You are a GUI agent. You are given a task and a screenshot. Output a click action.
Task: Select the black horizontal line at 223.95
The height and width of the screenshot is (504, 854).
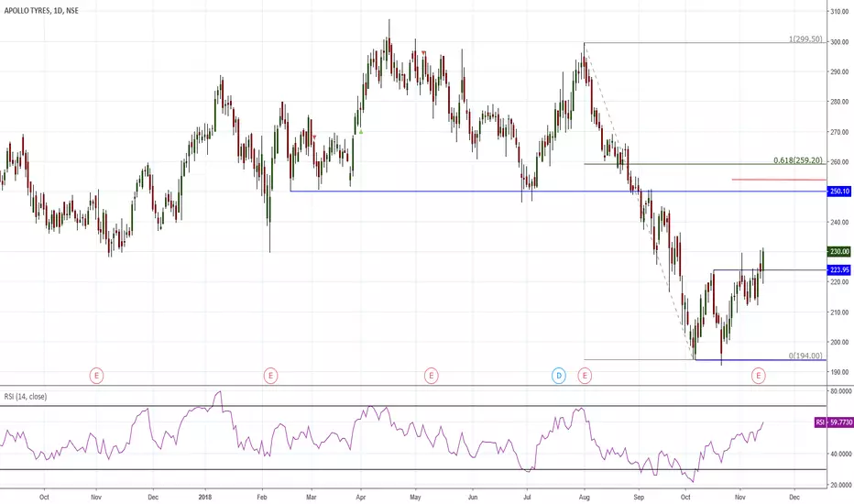coord(770,270)
